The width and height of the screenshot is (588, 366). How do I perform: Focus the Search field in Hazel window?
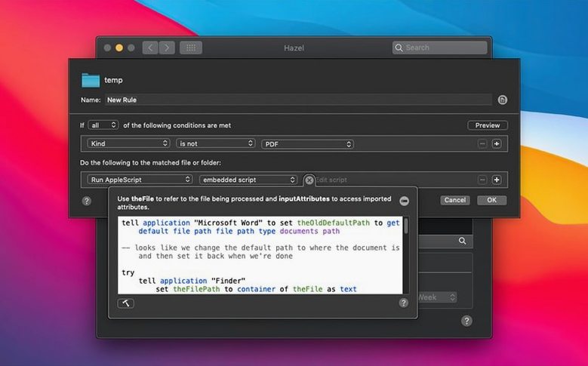click(x=440, y=48)
